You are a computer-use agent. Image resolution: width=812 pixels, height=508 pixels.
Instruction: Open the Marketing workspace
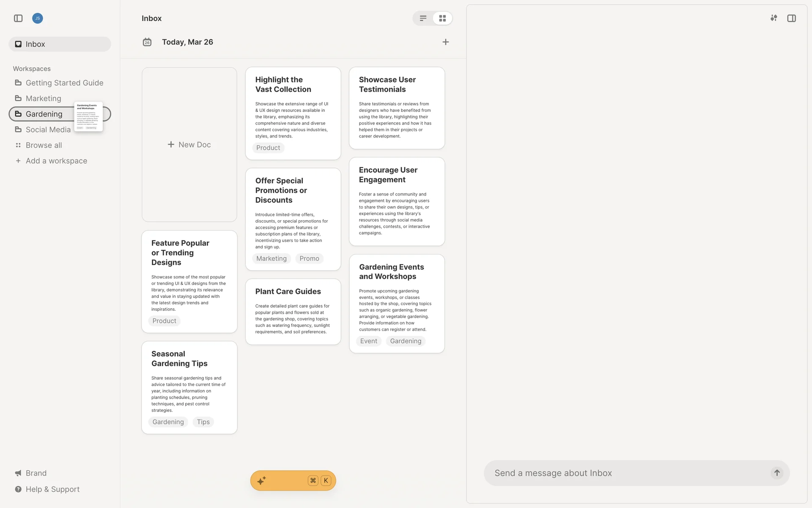pyautogui.click(x=43, y=98)
